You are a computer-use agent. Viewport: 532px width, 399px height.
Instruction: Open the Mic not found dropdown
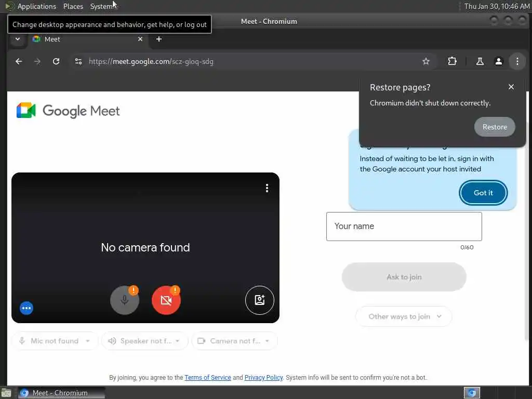[x=55, y=341]
